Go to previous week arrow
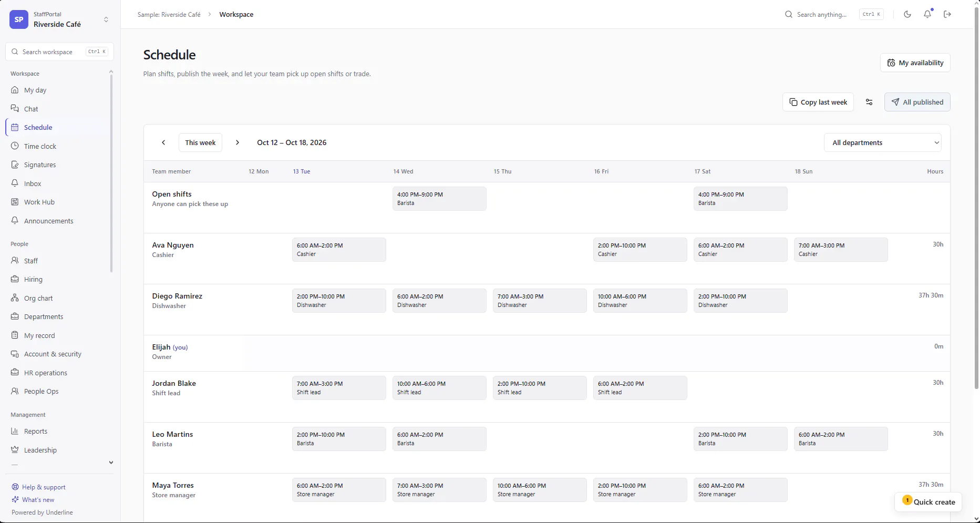The width and height of the screenshot is (980, 523). (x=163, y=142)
